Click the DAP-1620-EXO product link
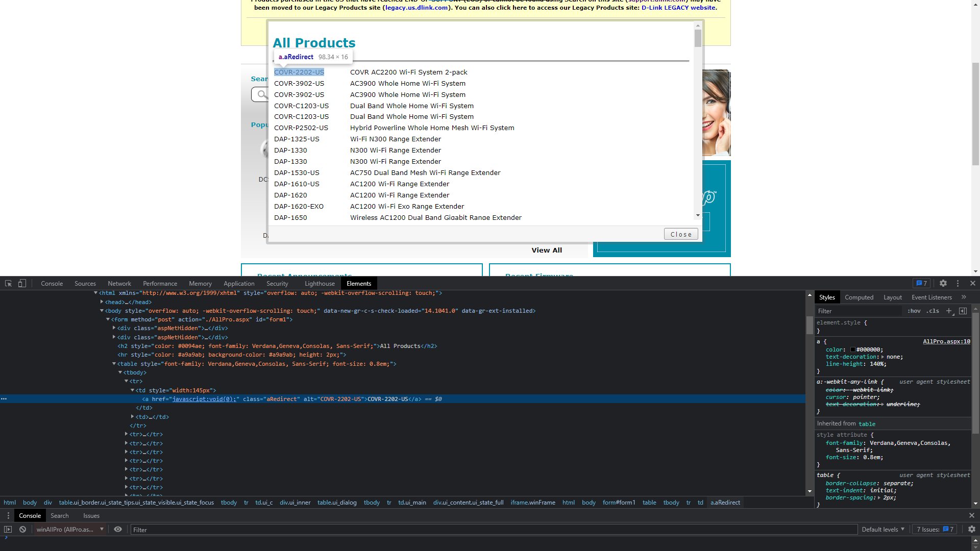980x551 pixels. coord(299,207)
